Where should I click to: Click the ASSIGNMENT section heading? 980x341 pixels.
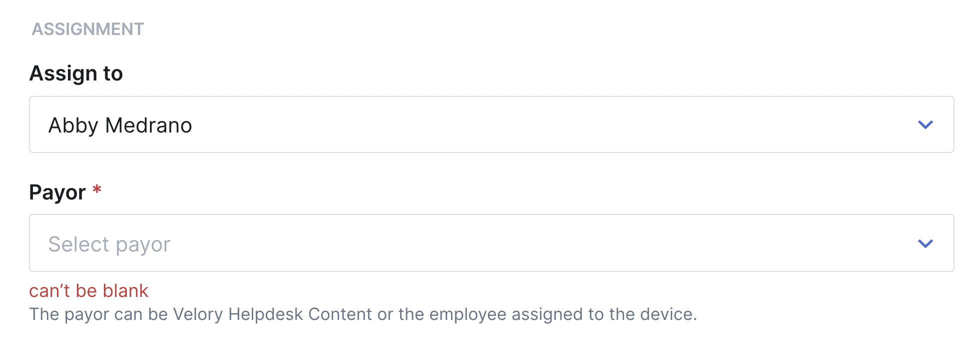pyautogui.click(x=88, y=29)
